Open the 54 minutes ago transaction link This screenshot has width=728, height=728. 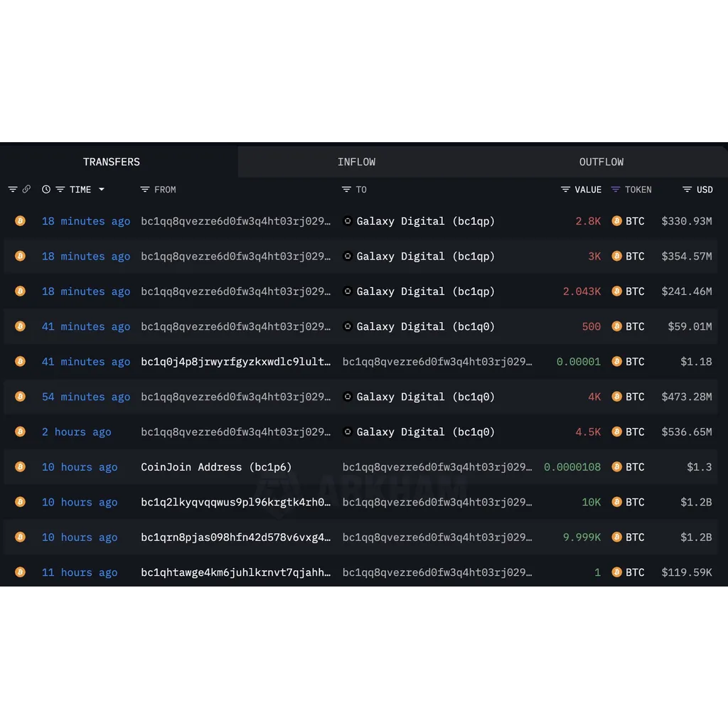[86, 397]
